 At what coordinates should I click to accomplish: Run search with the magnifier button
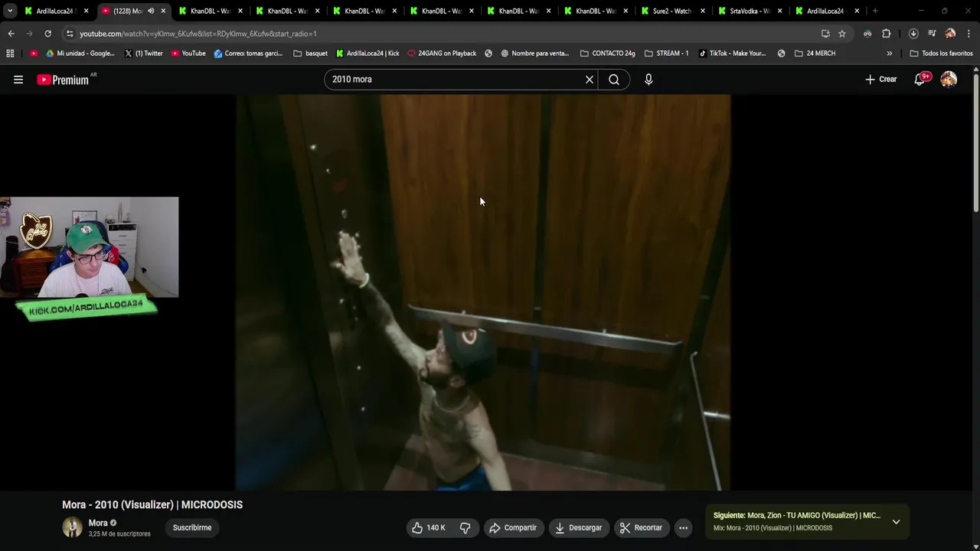click(x=614, y=80)
